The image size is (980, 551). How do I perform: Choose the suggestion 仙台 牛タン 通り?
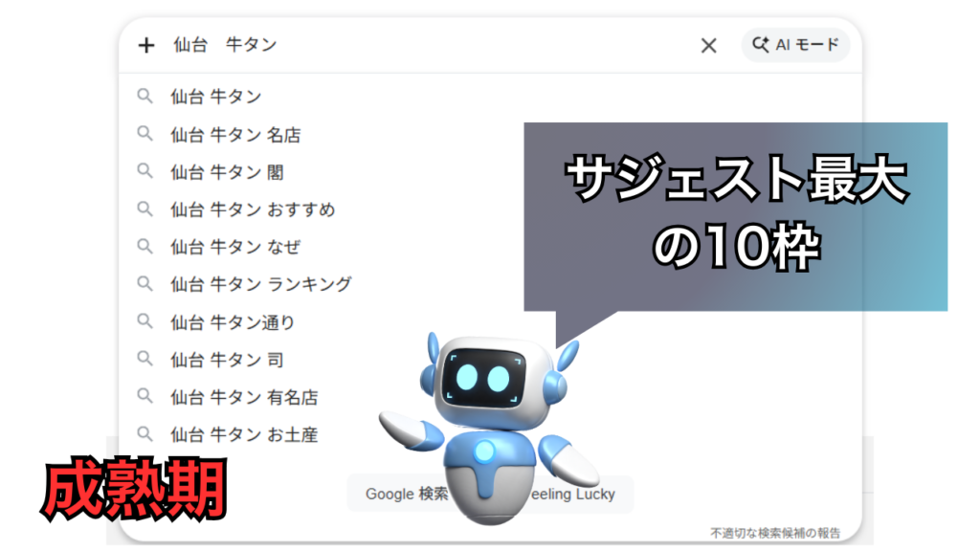(x=234, y=321)
